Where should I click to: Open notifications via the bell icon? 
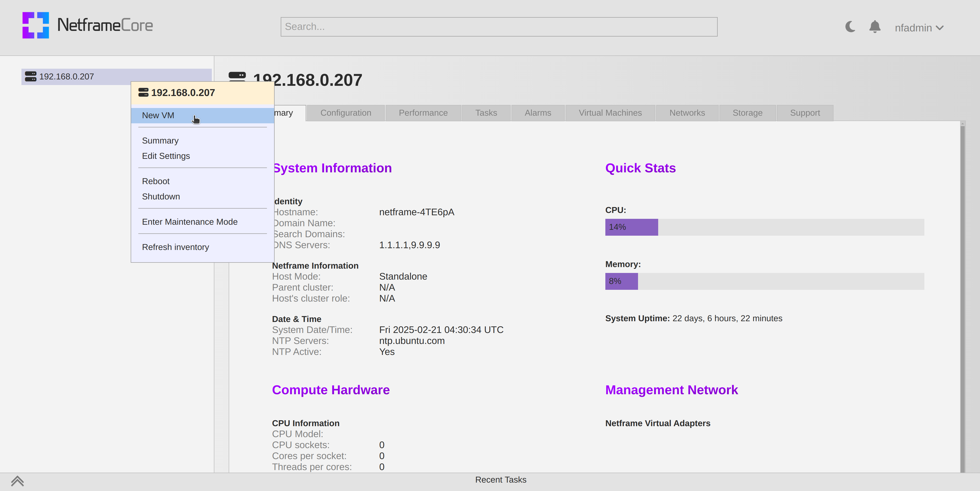[875, 27]
